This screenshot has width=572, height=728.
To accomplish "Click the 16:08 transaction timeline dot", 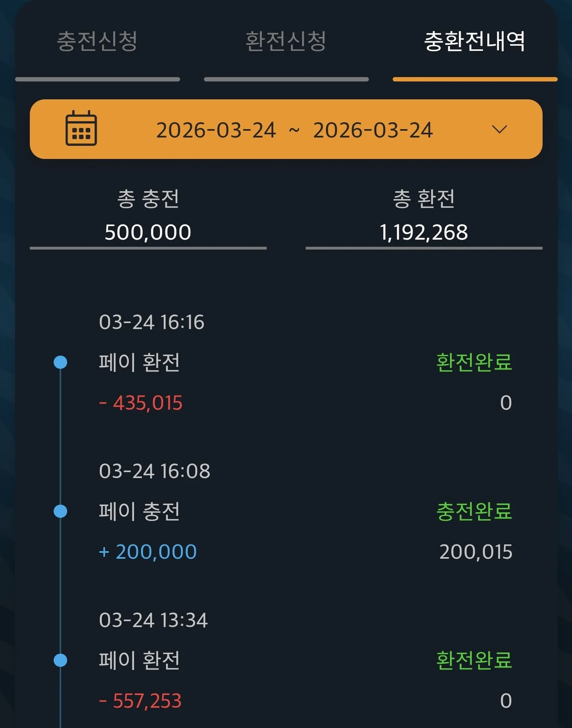I will point(60,511).
